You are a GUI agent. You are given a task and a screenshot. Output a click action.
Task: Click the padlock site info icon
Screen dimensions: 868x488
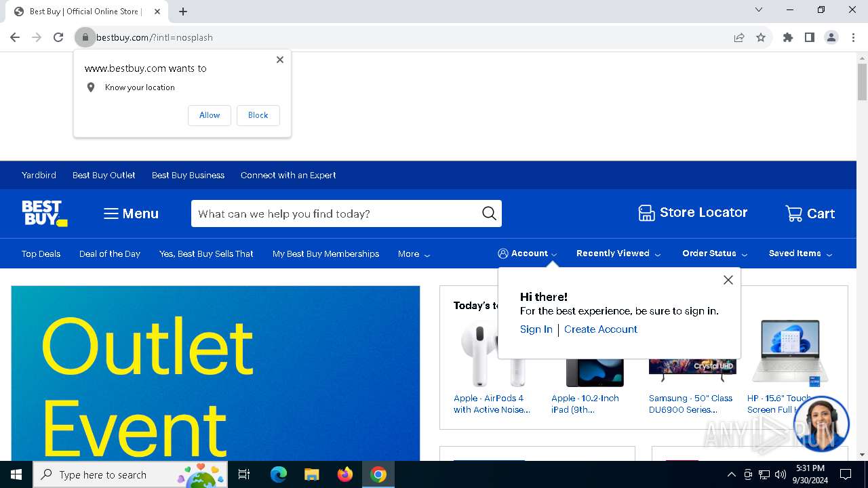85,37
